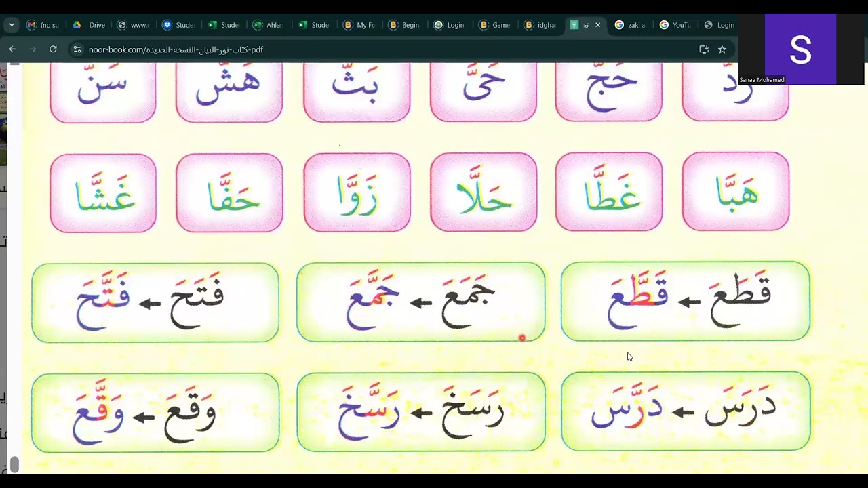
Task: Click the حَفَّا word card
Action: coord(229,192)
